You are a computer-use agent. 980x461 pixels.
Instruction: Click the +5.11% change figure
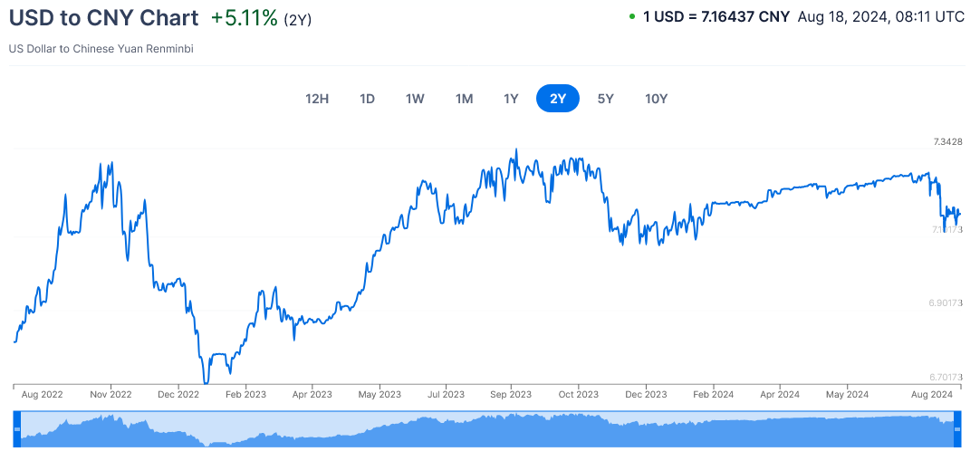(x=245, y=17)
